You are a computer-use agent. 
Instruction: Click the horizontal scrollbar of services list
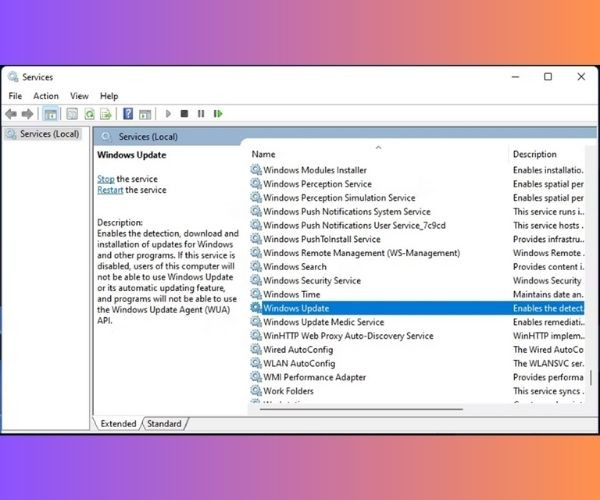coord(361,409)
